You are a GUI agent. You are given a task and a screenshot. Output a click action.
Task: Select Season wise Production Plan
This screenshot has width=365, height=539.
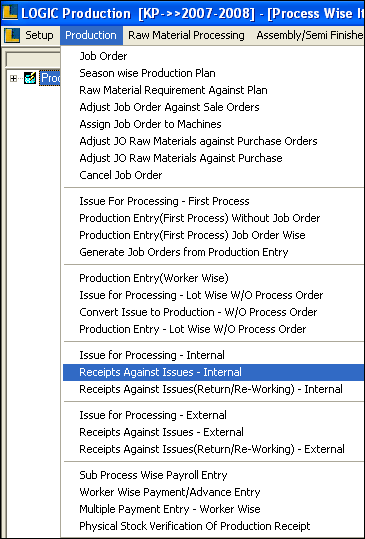coord(147,73)
